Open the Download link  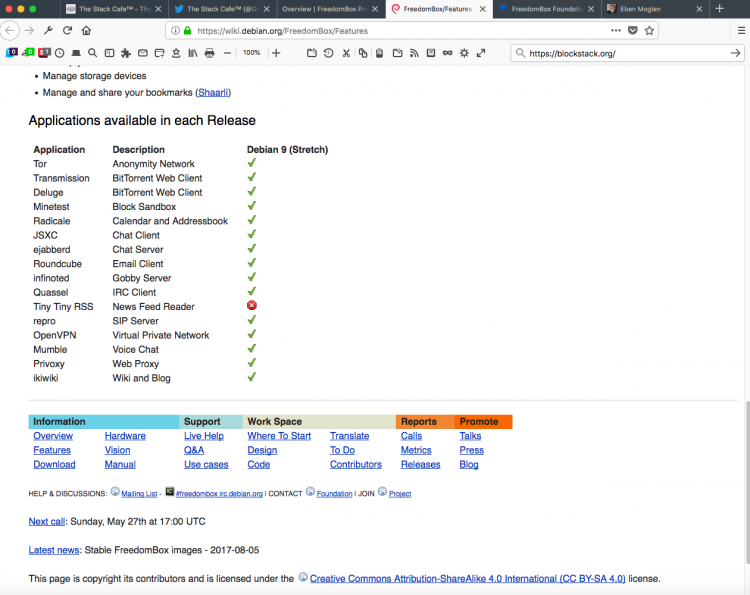click(55, 464)
